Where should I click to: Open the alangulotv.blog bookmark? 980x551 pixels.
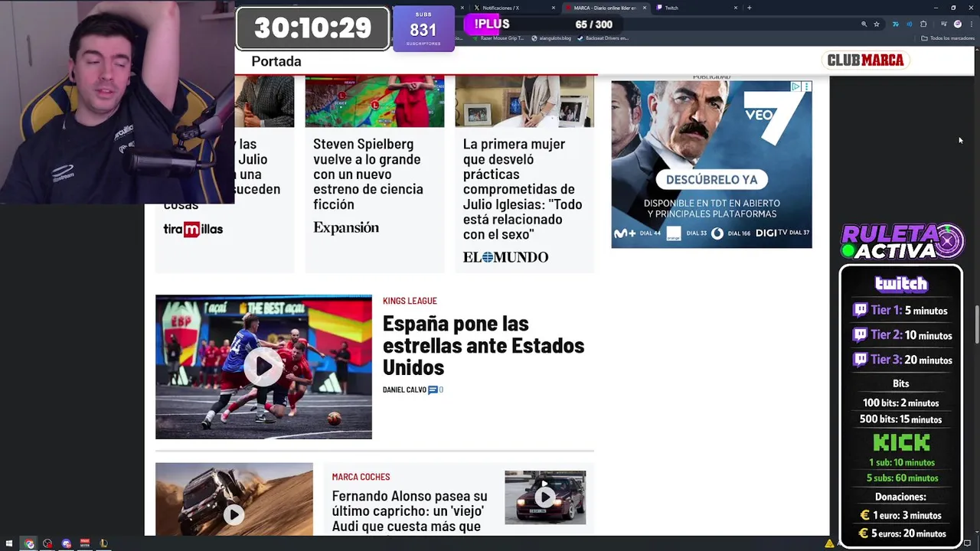pyautogui.click(x=551, y=38)
